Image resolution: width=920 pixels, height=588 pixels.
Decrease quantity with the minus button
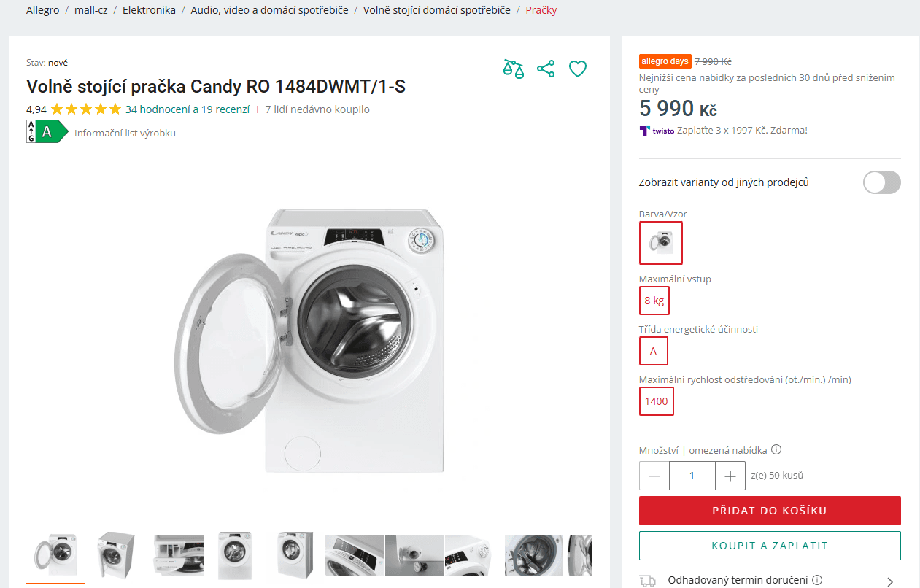pos(654,476)
